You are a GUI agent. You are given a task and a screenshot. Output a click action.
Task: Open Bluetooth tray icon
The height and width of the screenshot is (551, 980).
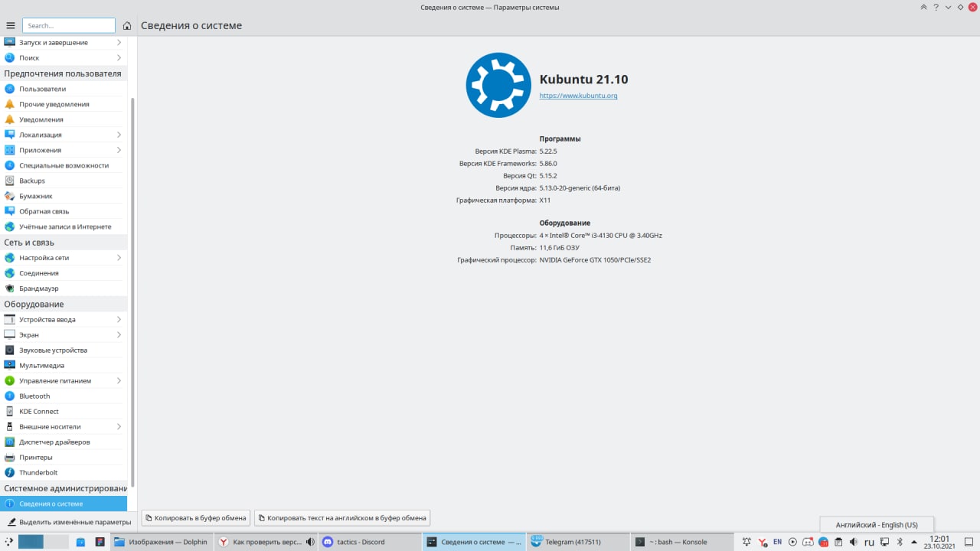coord(899,542)
